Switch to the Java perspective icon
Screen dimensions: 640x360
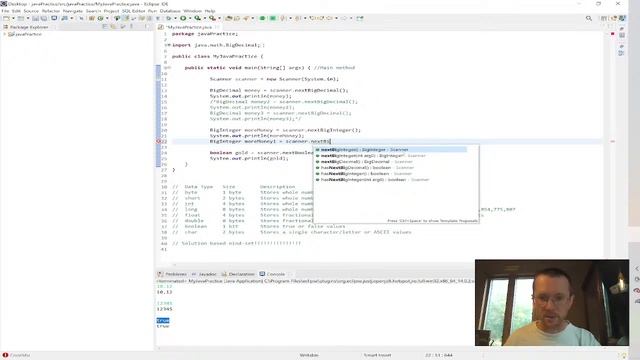coord(622,18)
